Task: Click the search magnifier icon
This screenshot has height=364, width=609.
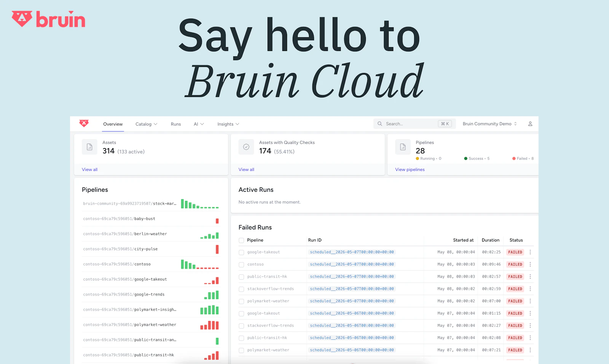Action: [380, 124]
